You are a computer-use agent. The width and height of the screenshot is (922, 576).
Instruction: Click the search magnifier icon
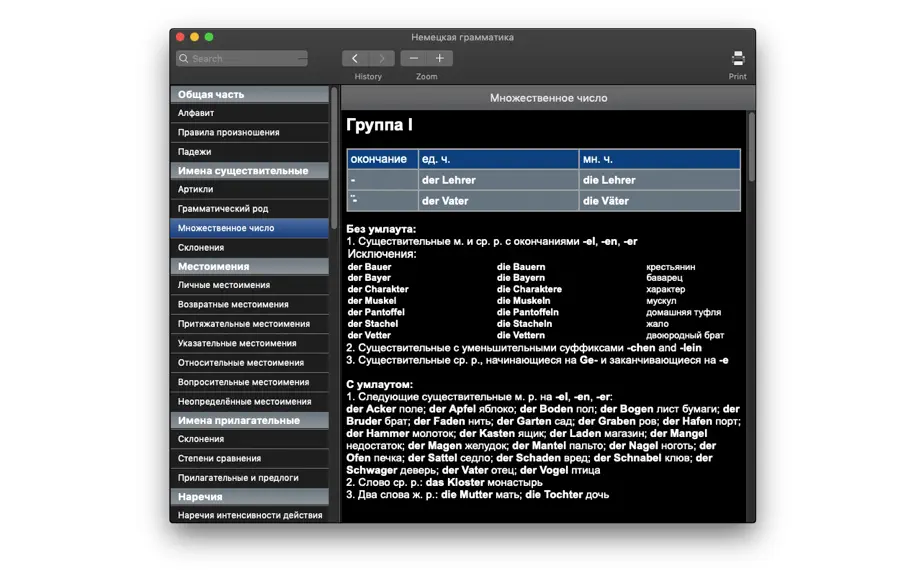click(x=183, y=58)
